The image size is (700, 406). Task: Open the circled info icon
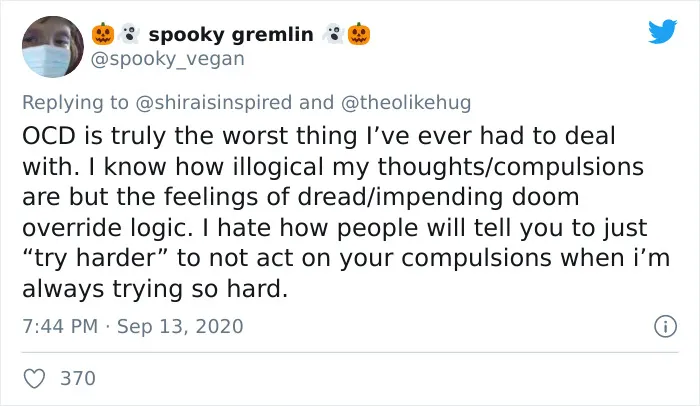[665, 326]
